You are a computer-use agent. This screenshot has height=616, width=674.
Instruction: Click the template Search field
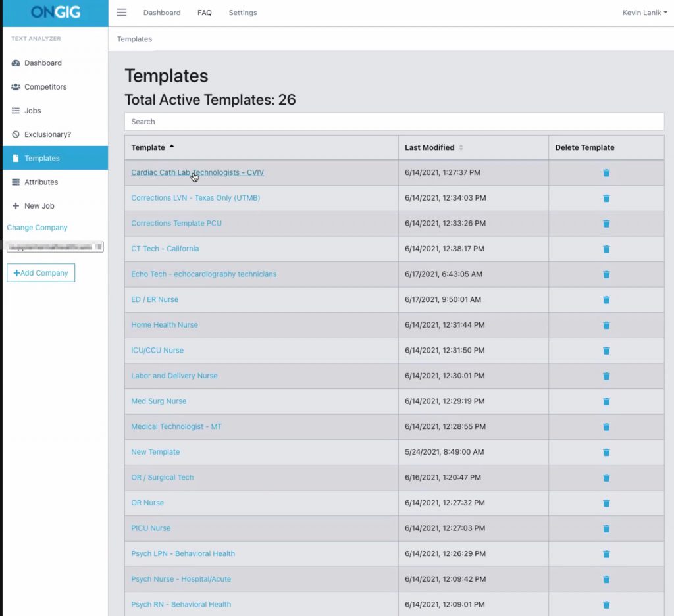coord(394,122)
